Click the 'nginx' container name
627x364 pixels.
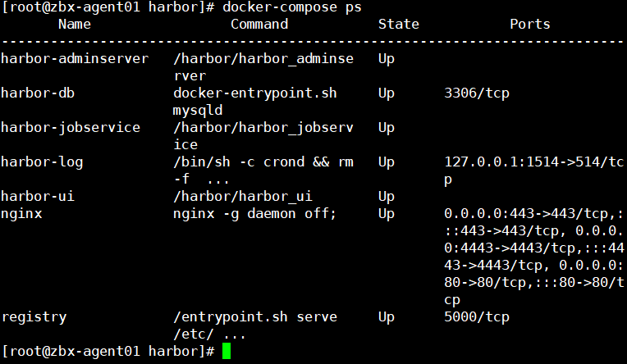[x=21, y=214]
